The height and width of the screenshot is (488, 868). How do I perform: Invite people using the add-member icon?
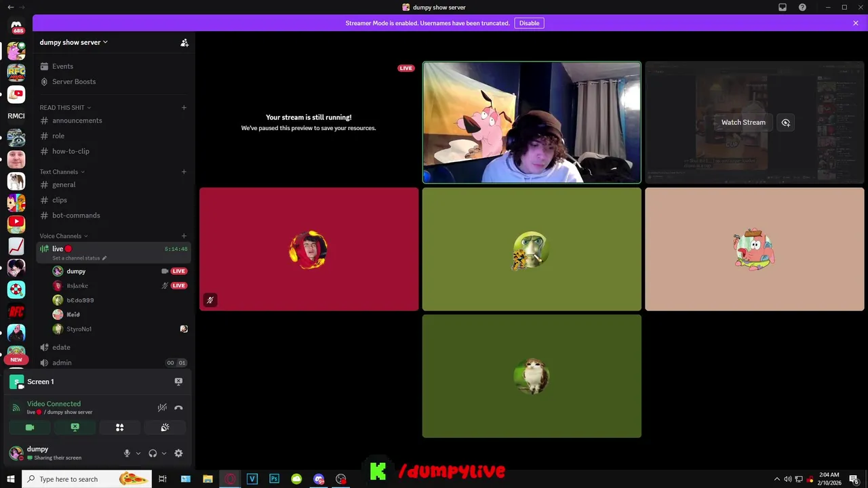[184, 42]
